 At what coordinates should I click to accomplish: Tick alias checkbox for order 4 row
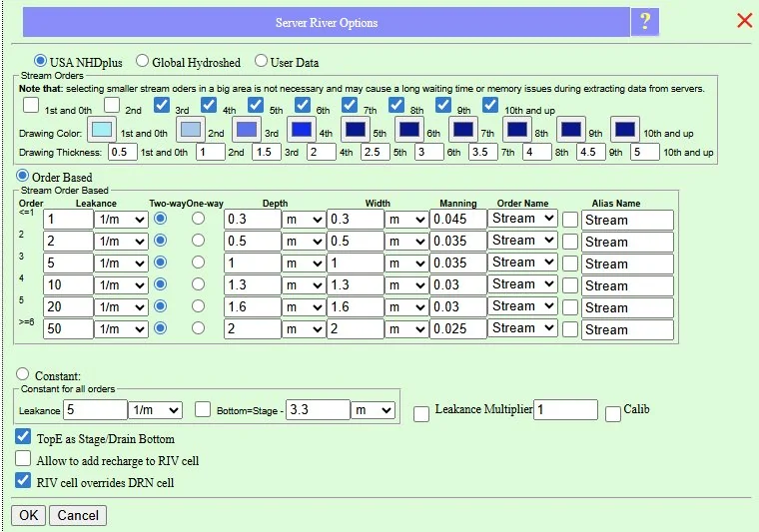tap(570, 285)
